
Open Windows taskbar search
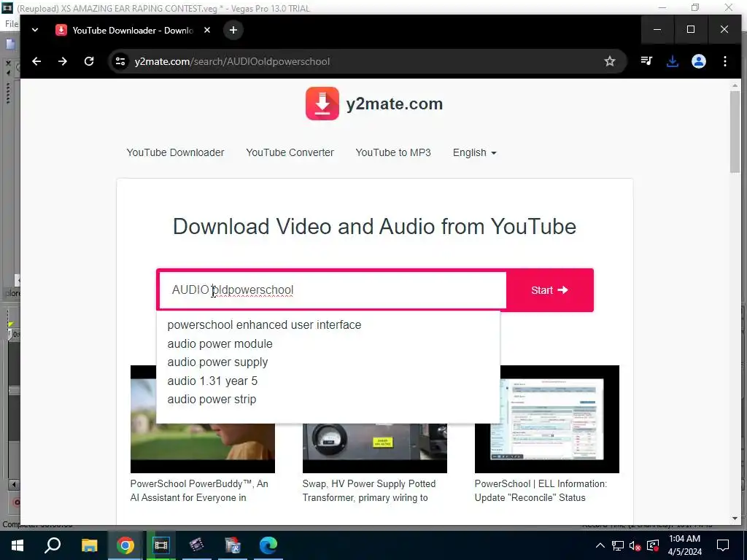[53, 545]
